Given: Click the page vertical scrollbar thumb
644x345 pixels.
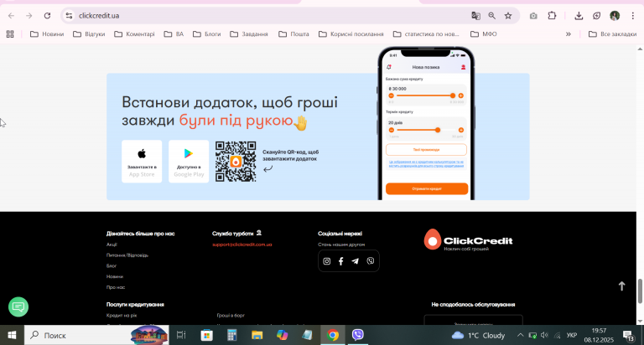Looking at the screenshot, I should click(x=640, y=291).
